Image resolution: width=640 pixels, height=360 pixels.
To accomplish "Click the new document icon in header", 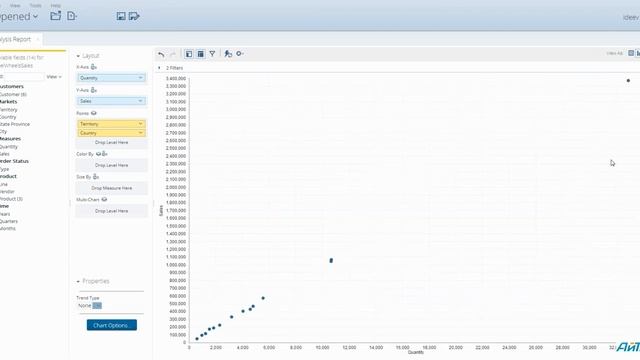I will (x=72, y=16).
